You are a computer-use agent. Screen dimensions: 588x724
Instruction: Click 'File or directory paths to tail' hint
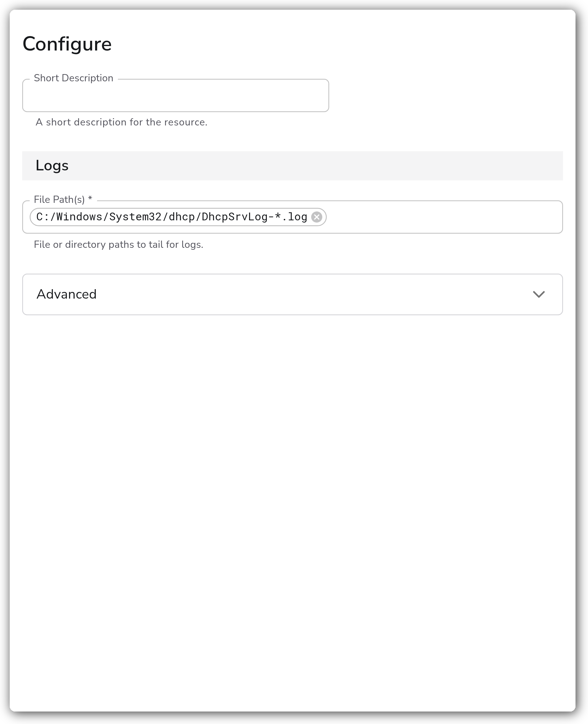pos(118,244)
